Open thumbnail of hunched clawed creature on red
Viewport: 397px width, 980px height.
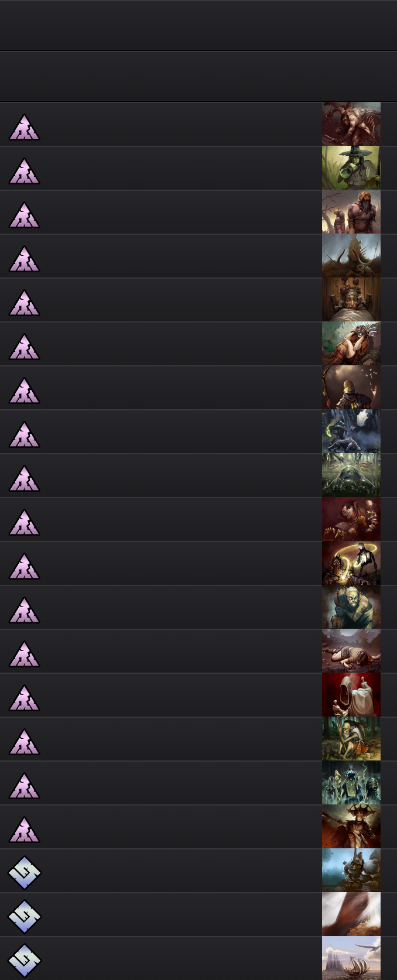pos(351,124)
